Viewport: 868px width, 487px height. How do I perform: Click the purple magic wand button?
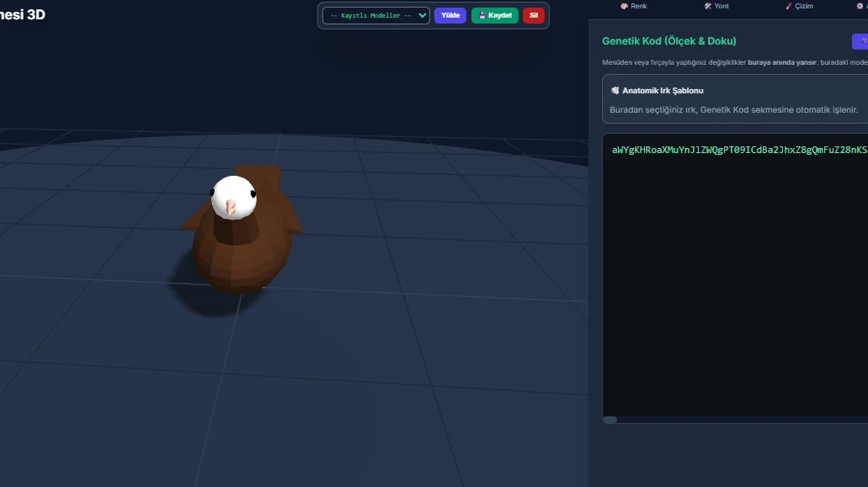(x=860, y=41)
